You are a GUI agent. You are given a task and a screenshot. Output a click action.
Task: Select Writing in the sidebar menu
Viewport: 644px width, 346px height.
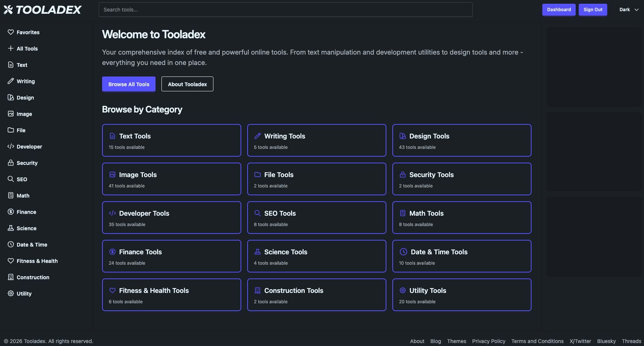26,81
